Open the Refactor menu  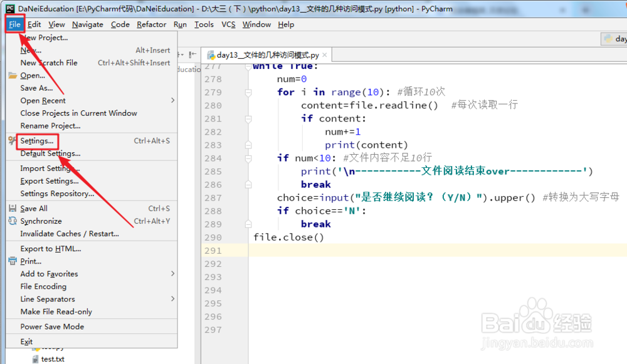[x=151, y=24]
